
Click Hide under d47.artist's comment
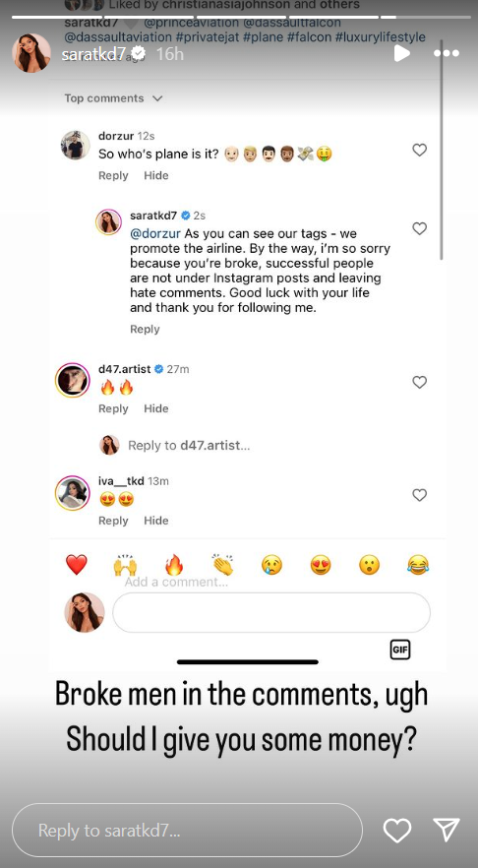point(156,408)
